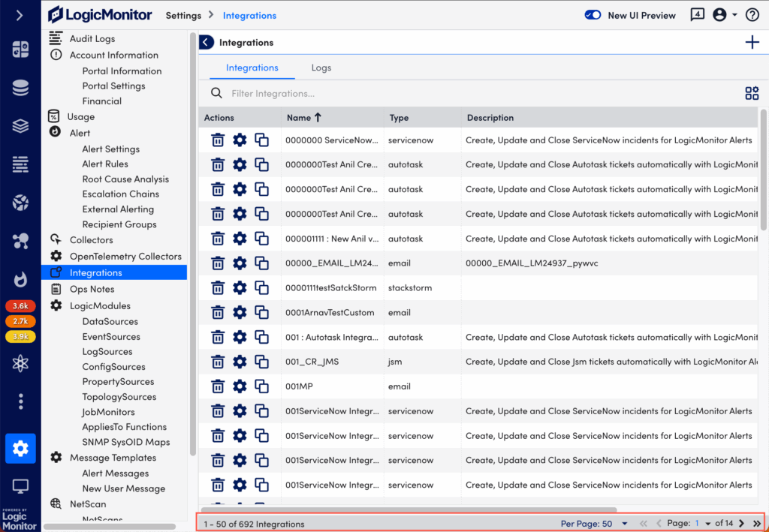Expand the left navigation bar chevron
The image size is (769, 532).
(x=20, y=15)
